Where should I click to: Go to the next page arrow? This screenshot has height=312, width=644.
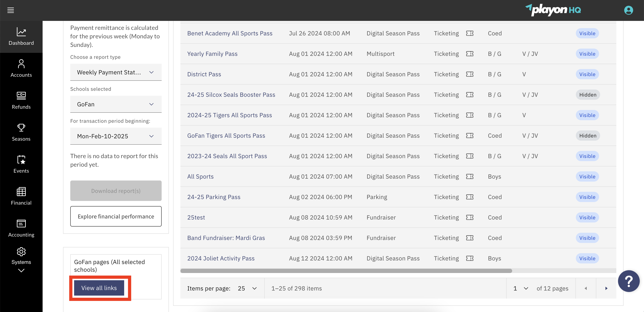(x=606, y=288)
